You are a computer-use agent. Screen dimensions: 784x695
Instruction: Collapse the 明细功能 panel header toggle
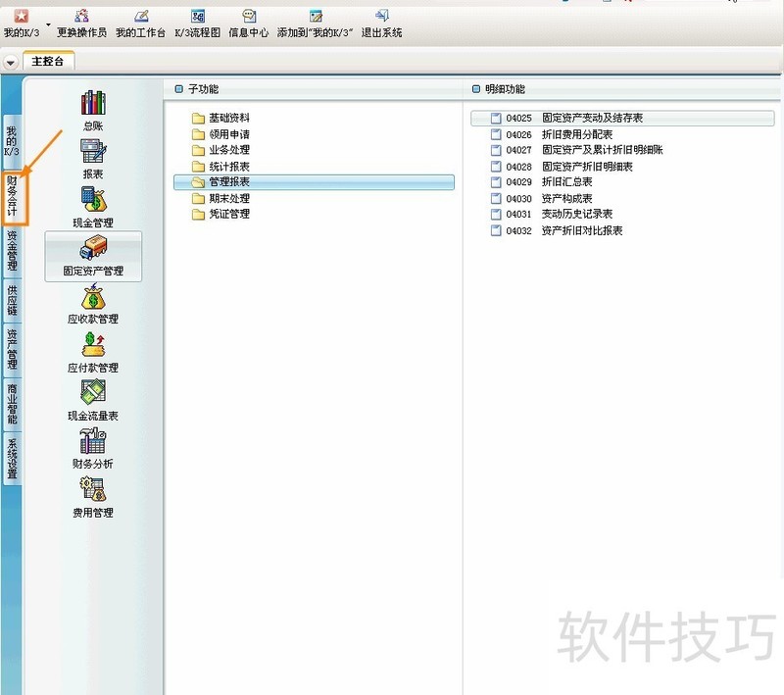(x=476, y=89)
